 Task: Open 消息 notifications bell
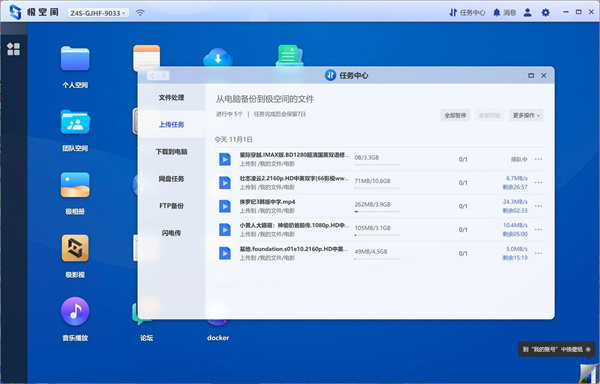click(504, 13)
